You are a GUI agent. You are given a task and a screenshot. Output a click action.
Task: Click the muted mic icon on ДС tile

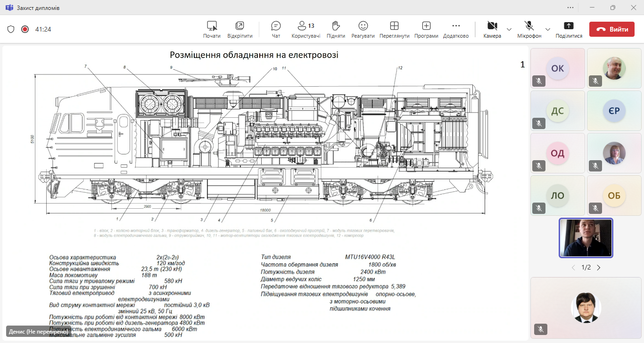pyautogui.click(x=539, y=123)
